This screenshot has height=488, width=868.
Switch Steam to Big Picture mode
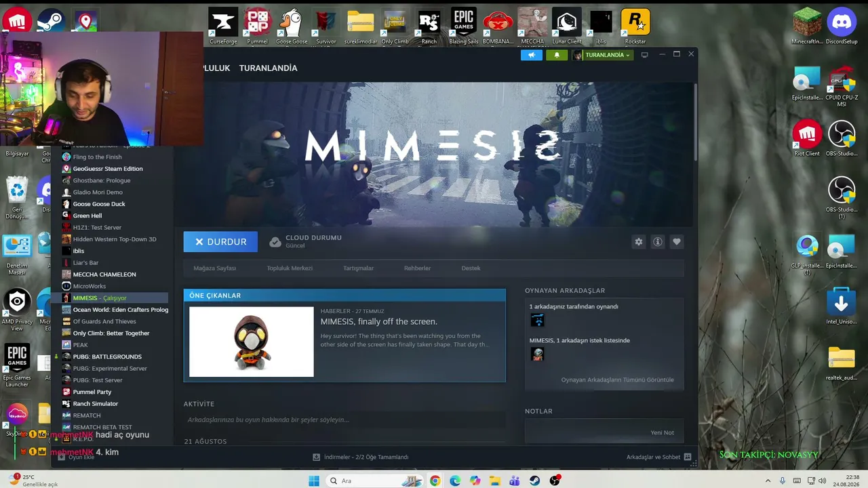click(645, 55)
